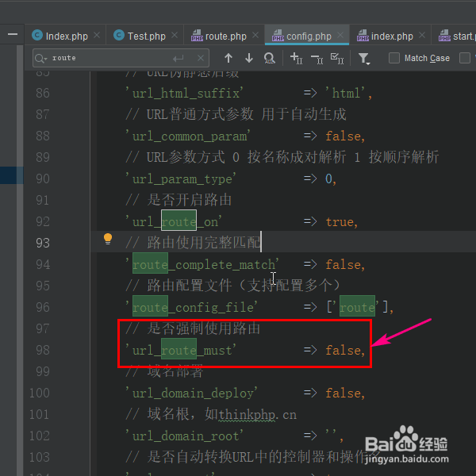The height and width of the screenshot is (476, 476).
Task: Close the lowercase index.php tab
Action: 422,36
